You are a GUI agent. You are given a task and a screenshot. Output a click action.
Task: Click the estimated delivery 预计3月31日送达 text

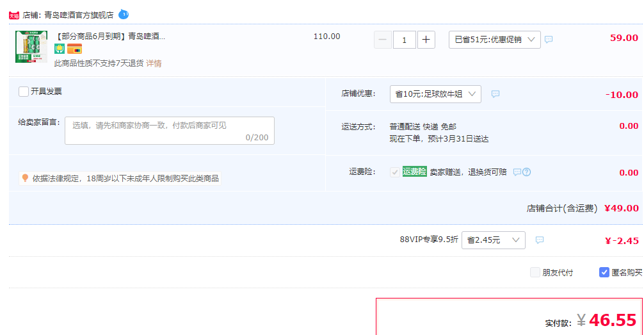coord(458,139)
